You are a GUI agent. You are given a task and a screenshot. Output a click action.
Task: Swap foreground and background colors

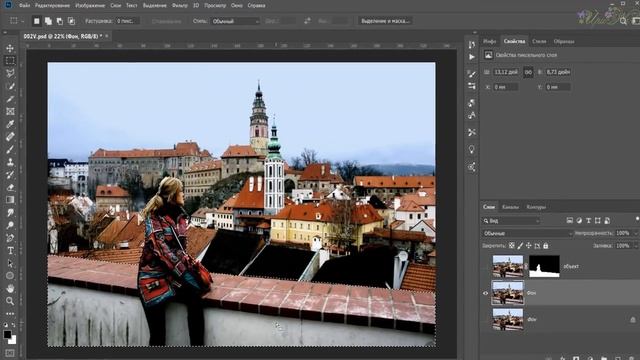tap(13, 325)
